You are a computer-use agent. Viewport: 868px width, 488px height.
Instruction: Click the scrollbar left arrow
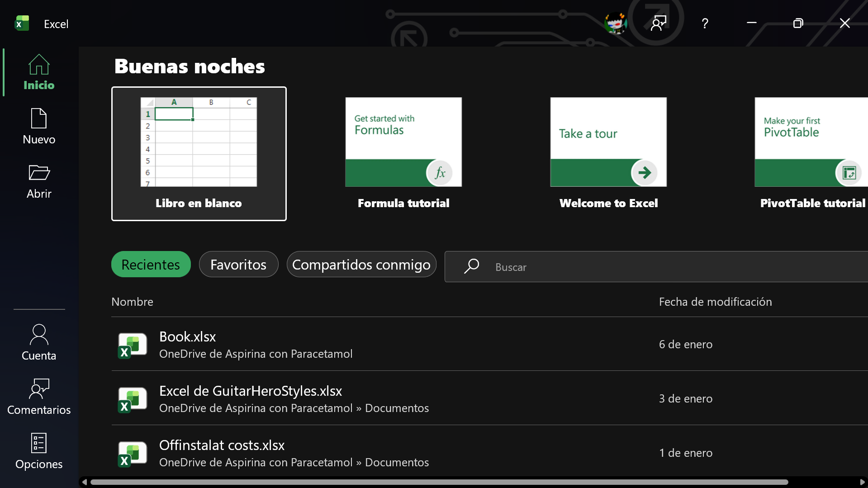[x=85, y=482]
